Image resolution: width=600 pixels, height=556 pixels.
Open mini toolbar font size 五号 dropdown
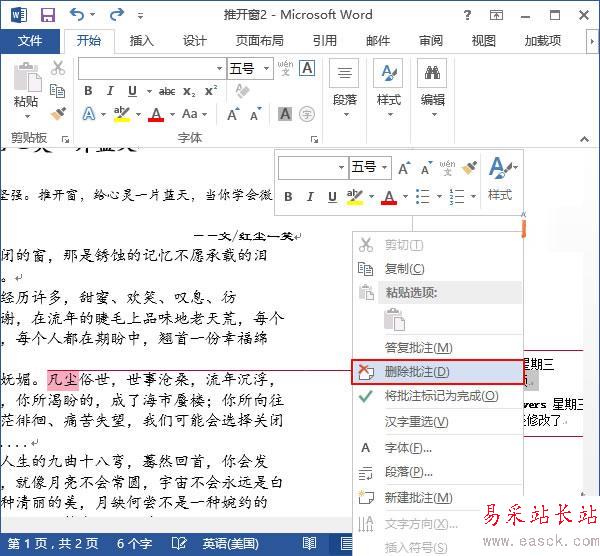tap(370, 167)
